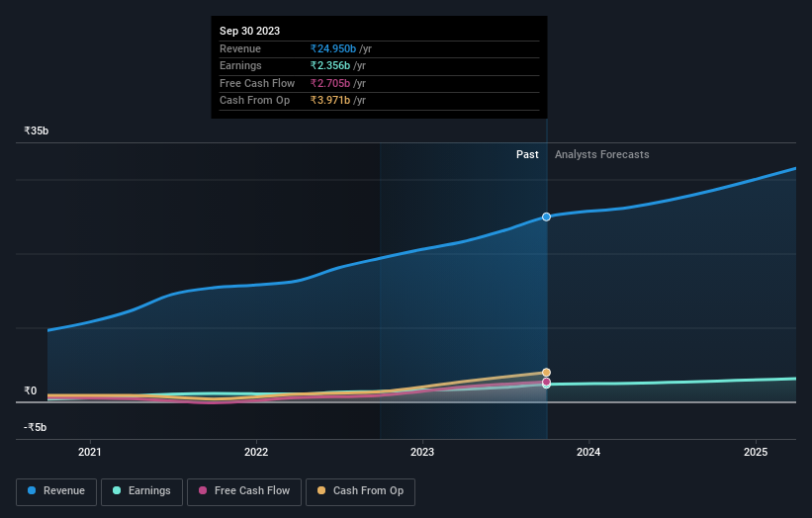Viewport: 812px width, 518px height.
Task: Click the 2023 x-axis label
Action: 422,452
